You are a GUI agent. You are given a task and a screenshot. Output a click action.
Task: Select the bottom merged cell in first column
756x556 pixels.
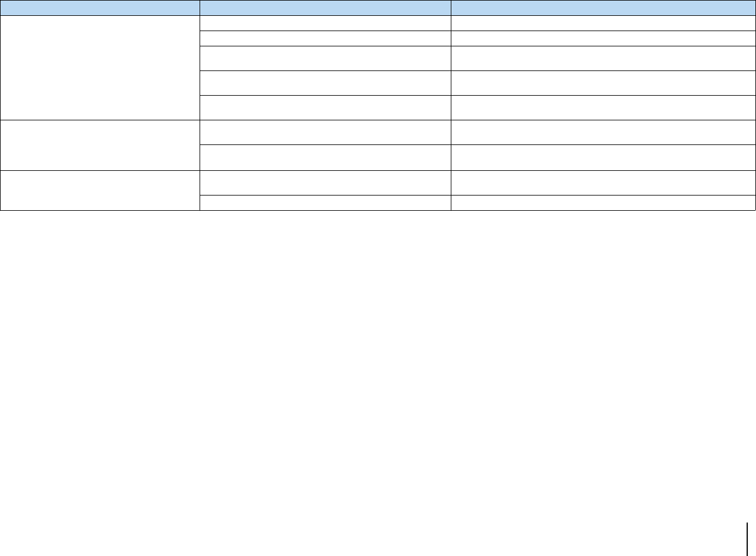(100, 190)
